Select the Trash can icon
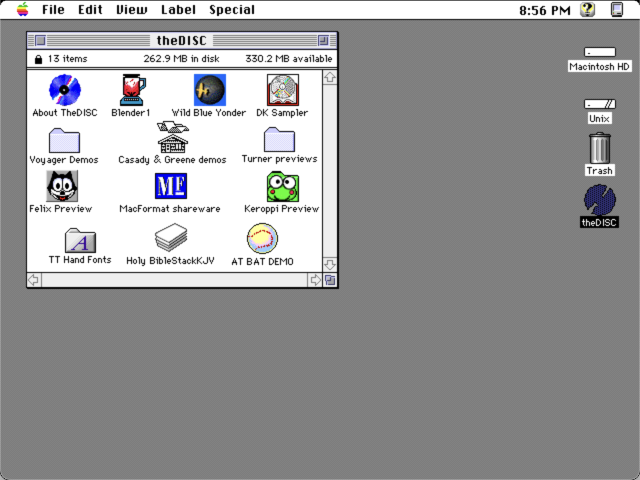The image size is (640, 480). click(x=600, y=148)
